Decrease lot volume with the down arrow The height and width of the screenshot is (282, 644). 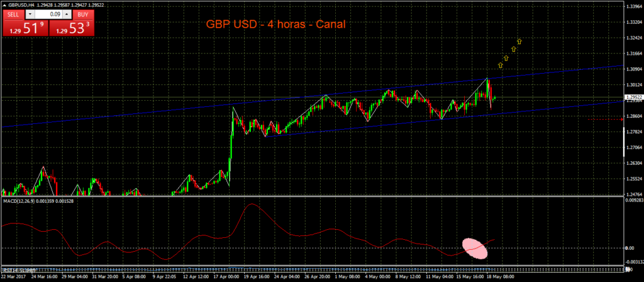click(31, 13)
